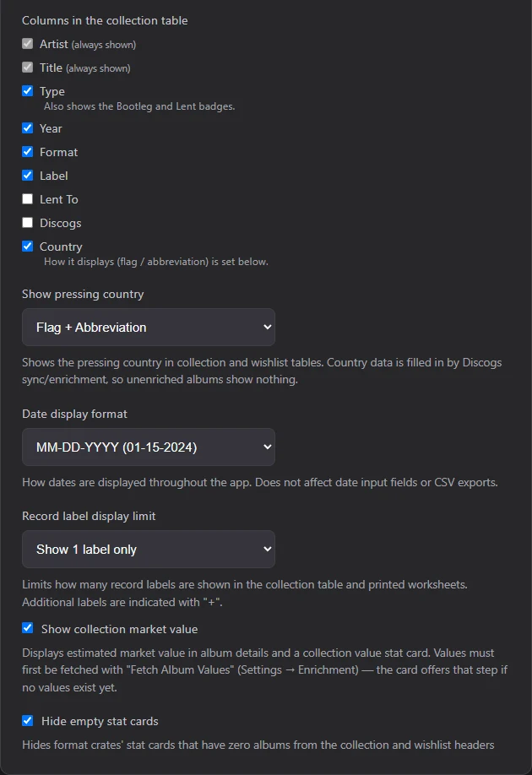The width and height of the screenshot is (532, 775).
Task: Toggle the Type column checkbox
Action: 28,91
